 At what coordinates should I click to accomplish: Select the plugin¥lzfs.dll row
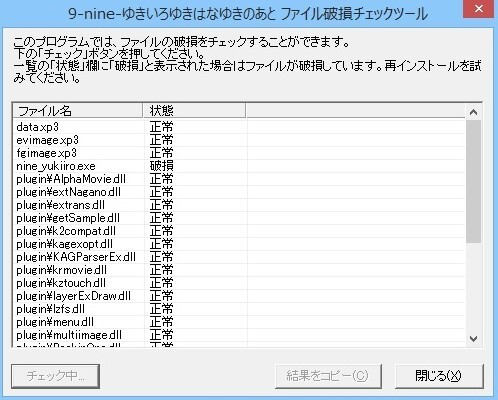click(239, 309)
